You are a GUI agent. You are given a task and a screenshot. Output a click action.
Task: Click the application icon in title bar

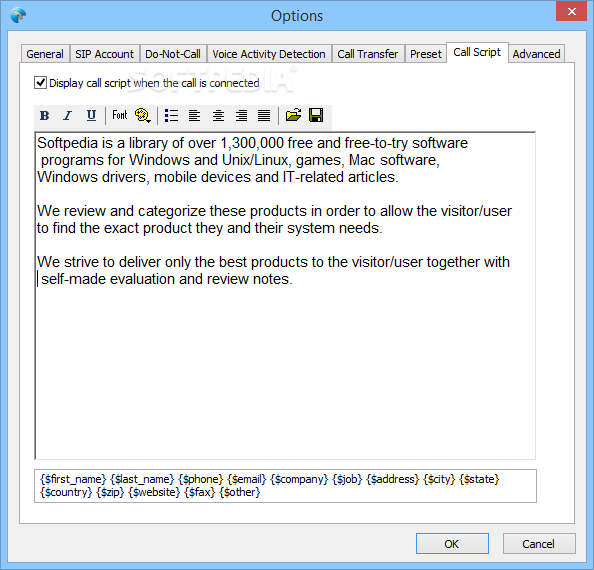(x=18, y=16)
